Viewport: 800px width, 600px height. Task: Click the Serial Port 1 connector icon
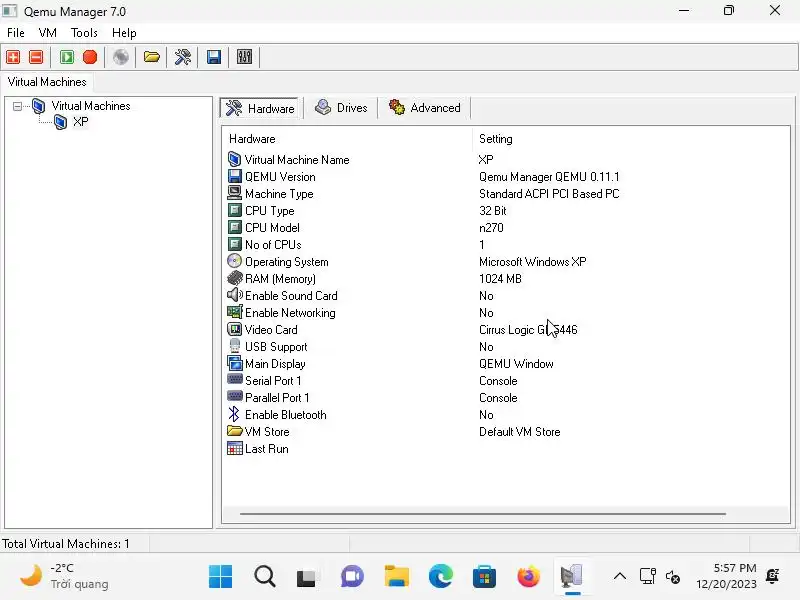pos(234,379)
